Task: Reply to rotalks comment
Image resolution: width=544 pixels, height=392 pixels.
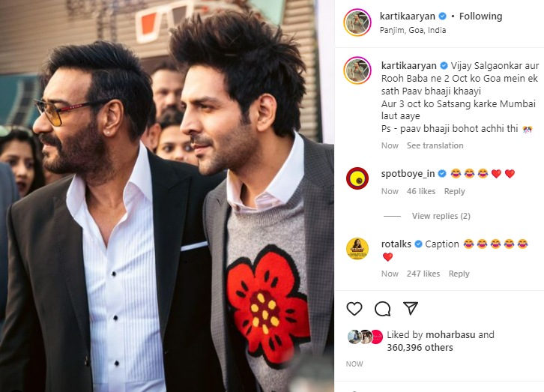Action: [x=459, y=274]
